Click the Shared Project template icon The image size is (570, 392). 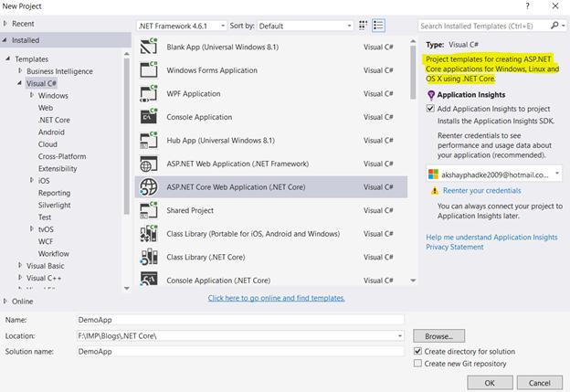pyautogui.click(x=149, y=210)
